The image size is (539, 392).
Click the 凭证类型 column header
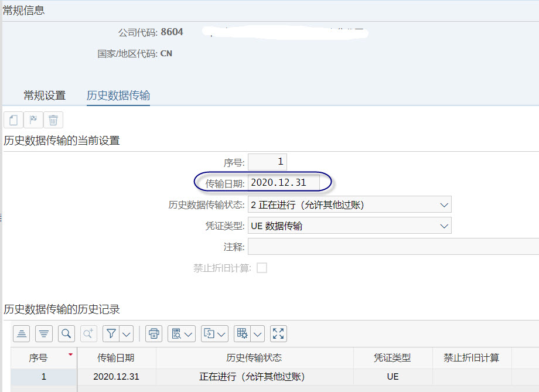(x=393, y=358)
